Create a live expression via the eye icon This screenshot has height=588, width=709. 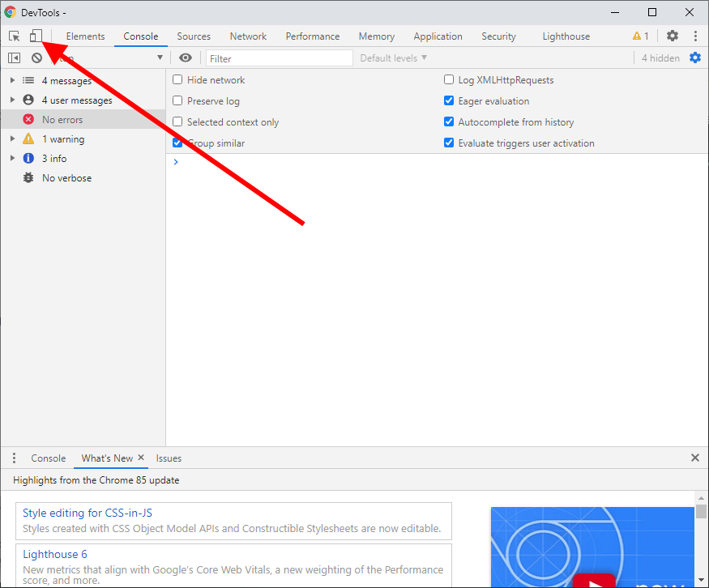[186, 58]
